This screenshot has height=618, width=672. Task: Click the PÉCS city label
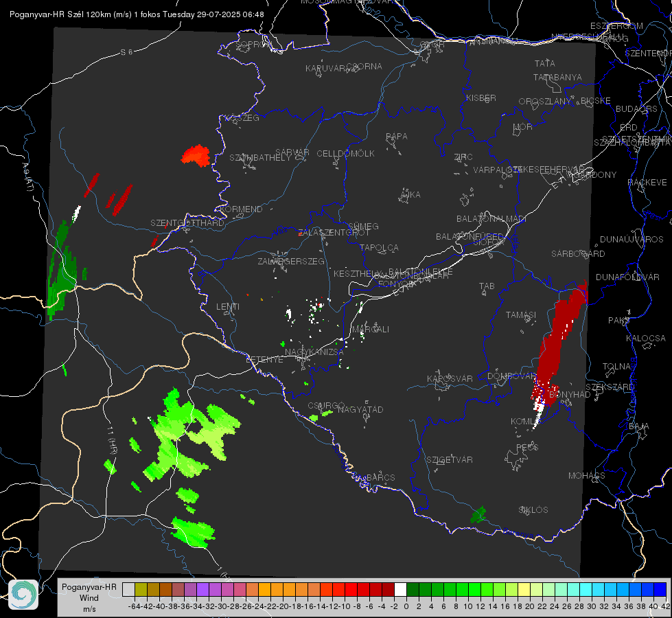527,447
